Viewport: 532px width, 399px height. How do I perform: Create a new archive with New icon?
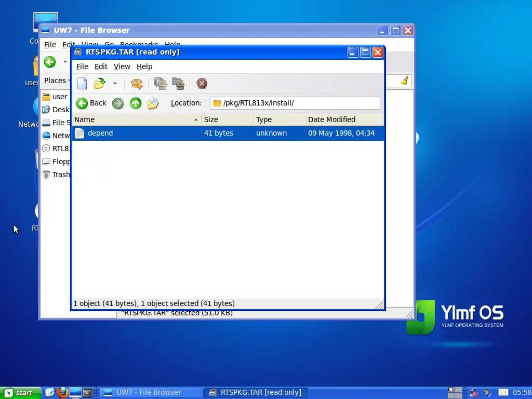pyautogui.click(x=82, y=84)
